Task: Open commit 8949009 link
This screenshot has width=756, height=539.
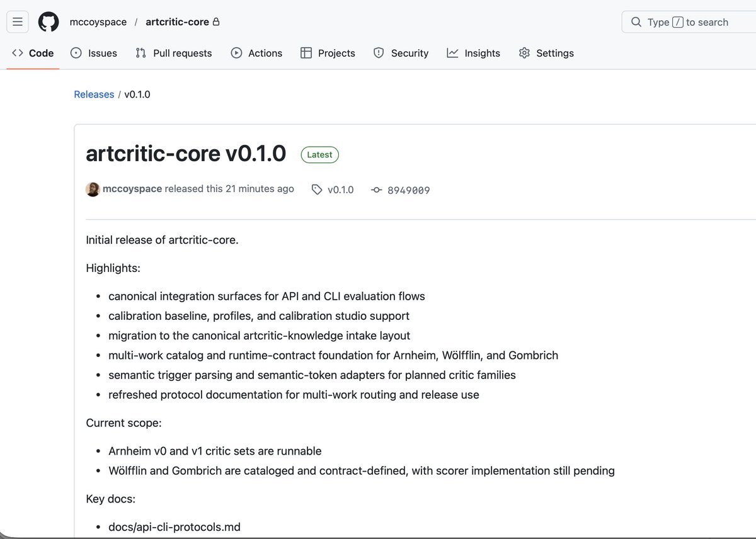Action: [x=409, y=190]
